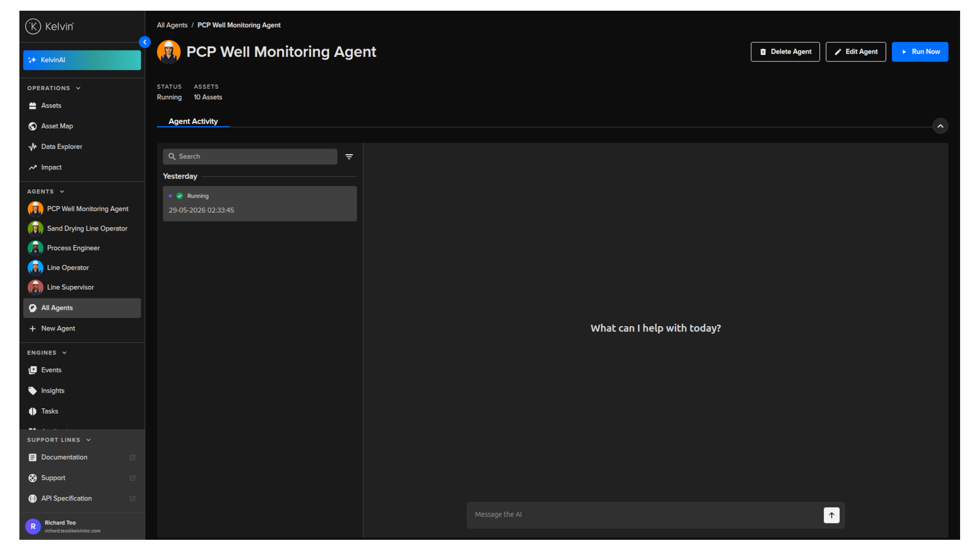The image size is (980, 551).
Task: Click the New Agent plus icon
Action: pos(33,329)
